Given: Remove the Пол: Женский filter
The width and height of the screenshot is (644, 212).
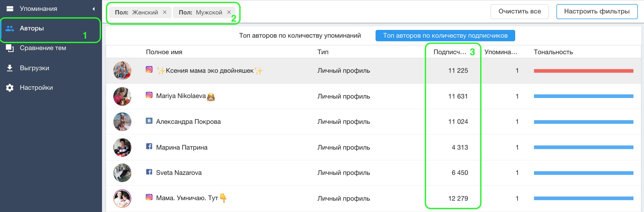Looking at the screenshot, I should click(165, 12).
